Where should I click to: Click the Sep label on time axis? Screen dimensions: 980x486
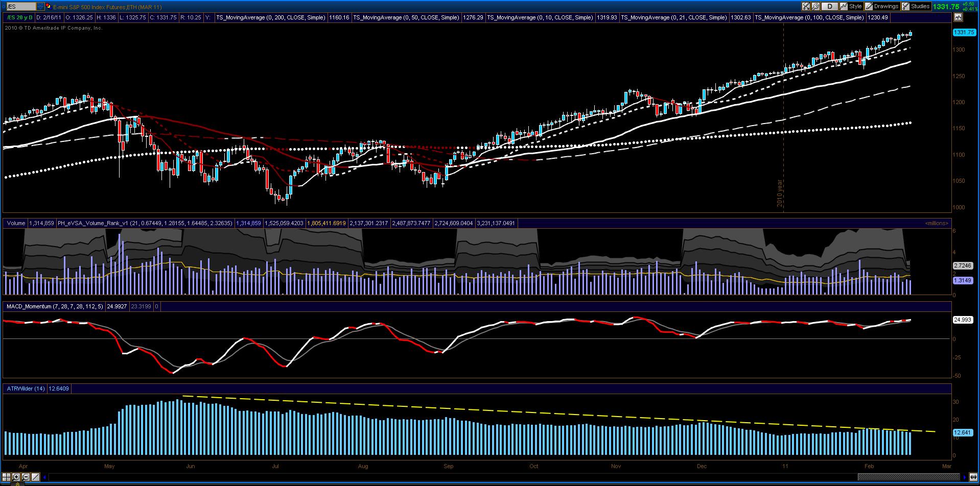(448, 466)
